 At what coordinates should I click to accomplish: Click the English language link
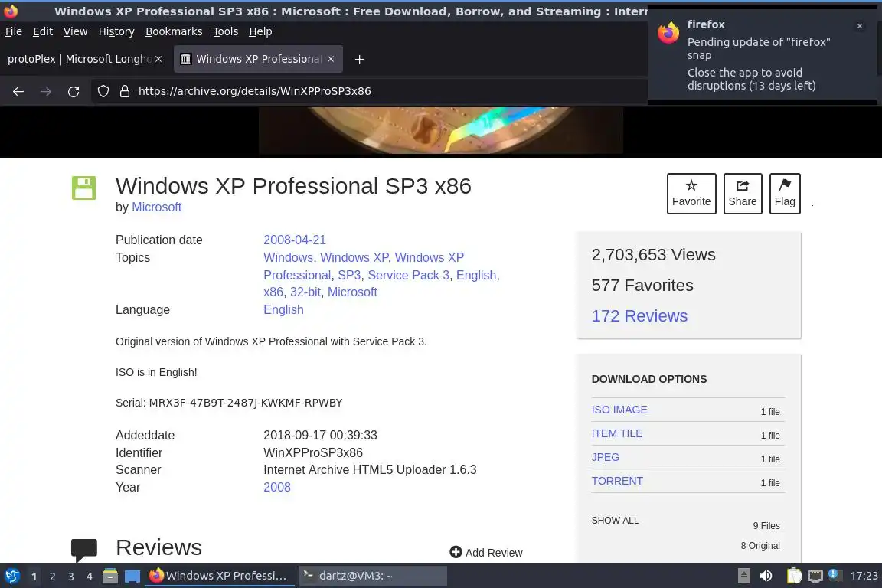pos(283,309)
